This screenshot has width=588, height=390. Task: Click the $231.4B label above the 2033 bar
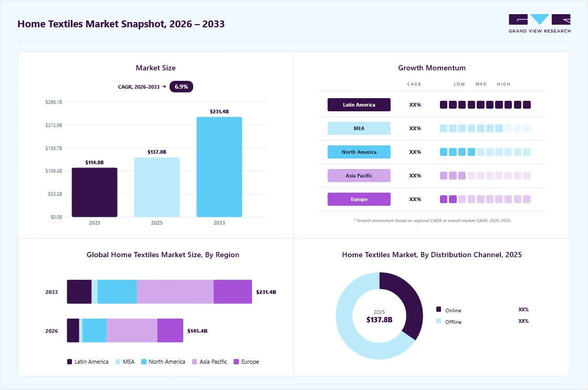coord(219,111)
